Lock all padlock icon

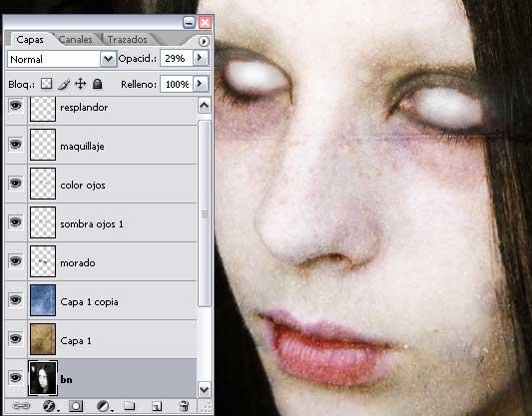98,84
